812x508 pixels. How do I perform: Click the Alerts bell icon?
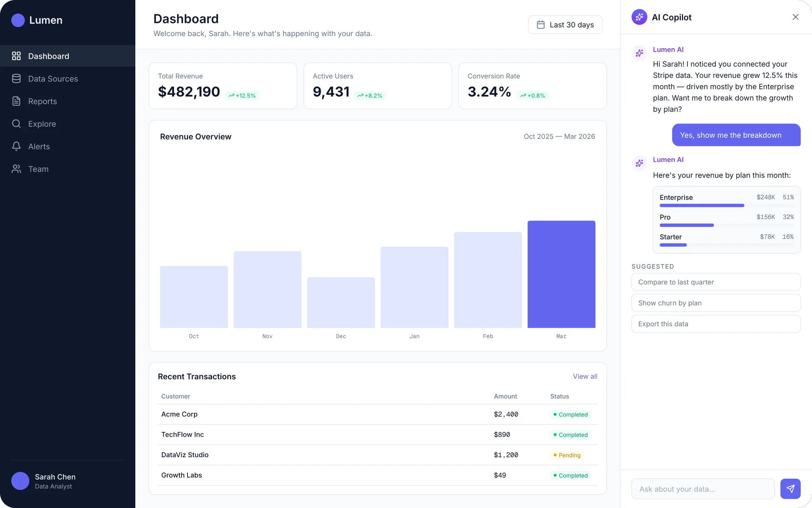16,146
